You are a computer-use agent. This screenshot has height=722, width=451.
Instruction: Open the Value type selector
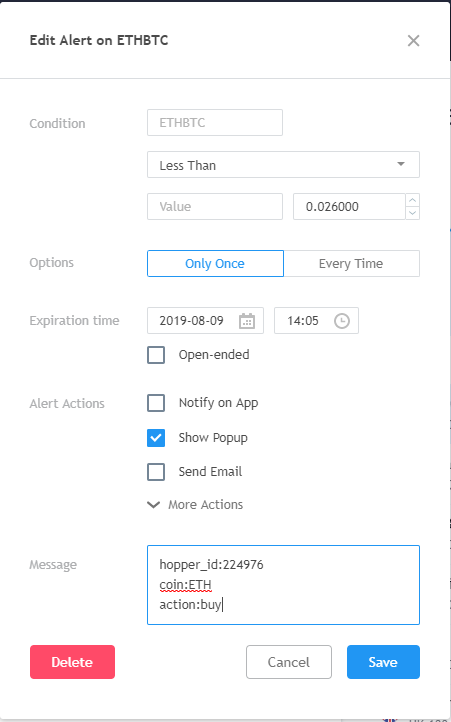tap(215, 206)
